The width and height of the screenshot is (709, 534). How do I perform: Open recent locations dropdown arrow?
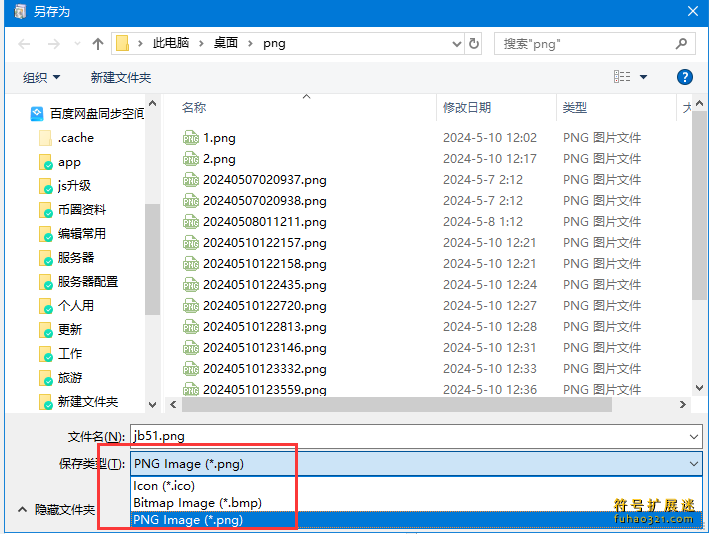tap(77, 44)
